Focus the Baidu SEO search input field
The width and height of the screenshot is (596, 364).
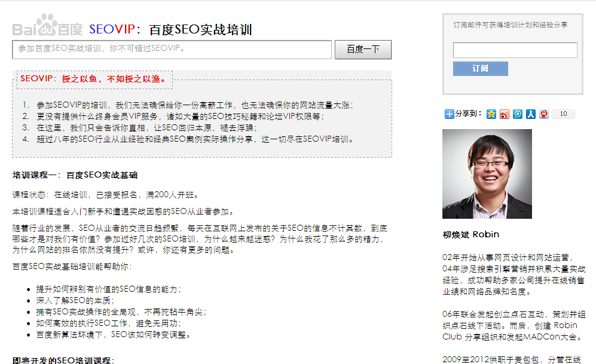[x=172, y=50]
